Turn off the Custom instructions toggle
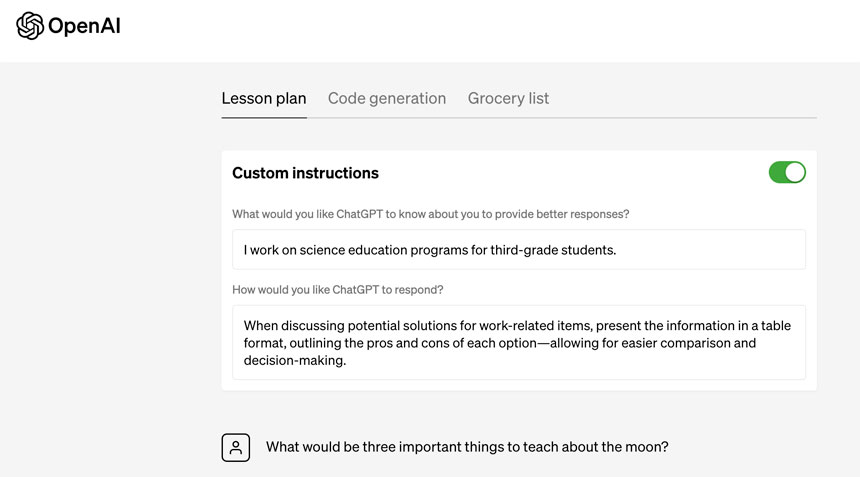The image size is (860, 477). click(787, 172)
